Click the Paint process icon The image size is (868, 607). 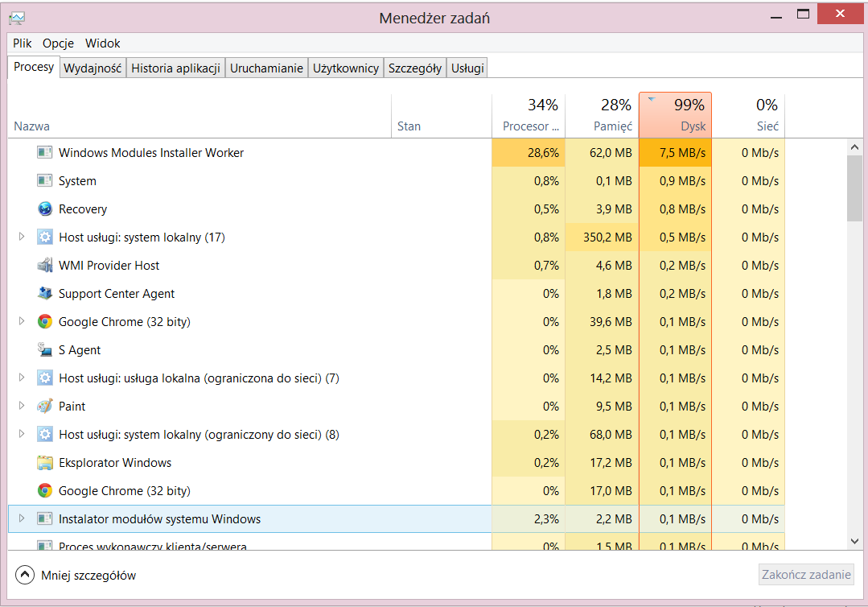pyautogui.click(x=45, y=407)
